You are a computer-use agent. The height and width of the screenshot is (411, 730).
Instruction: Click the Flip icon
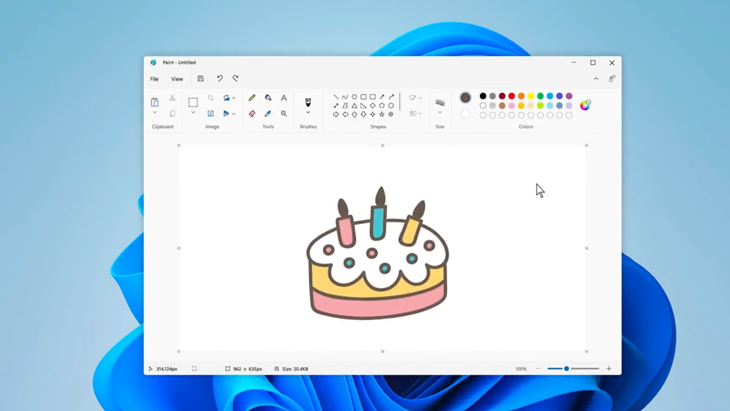pyautogui.click(x=226, y=114)
